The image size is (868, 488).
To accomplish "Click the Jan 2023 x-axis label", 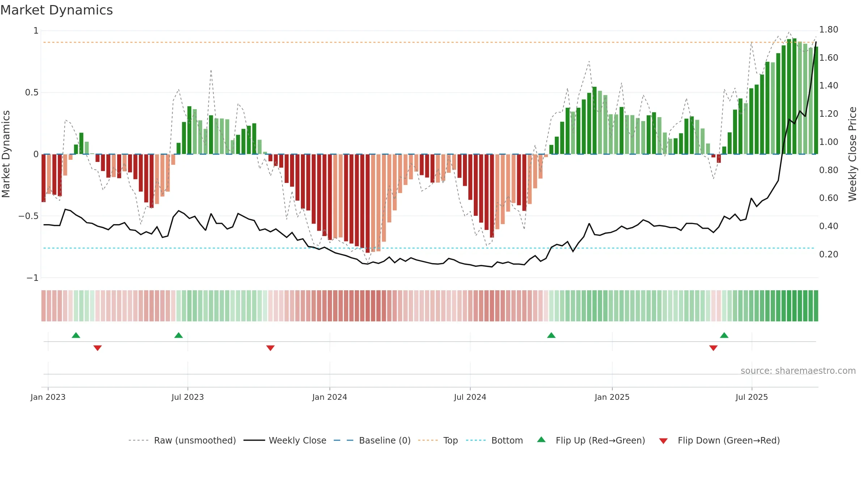I will coord(48,397).
